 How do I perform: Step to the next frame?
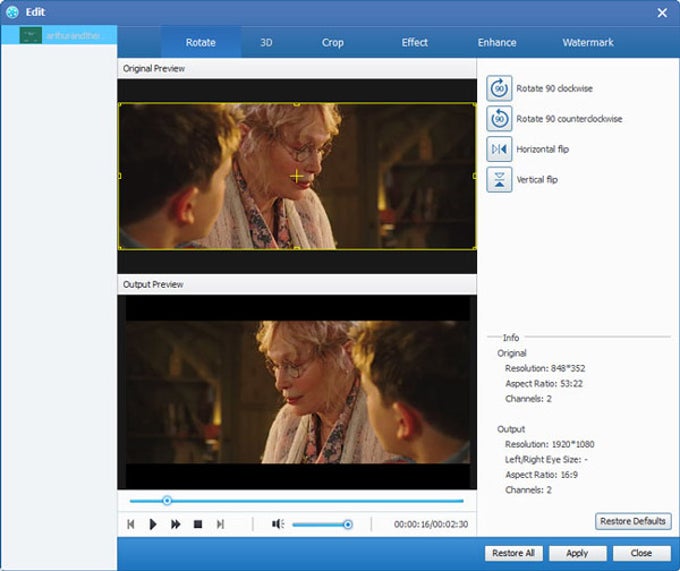click(x=220, y=524)
